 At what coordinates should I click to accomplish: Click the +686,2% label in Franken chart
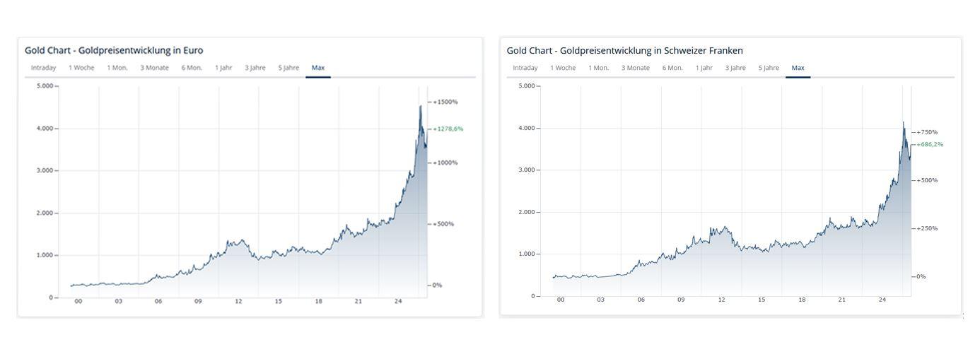(930, 145)
